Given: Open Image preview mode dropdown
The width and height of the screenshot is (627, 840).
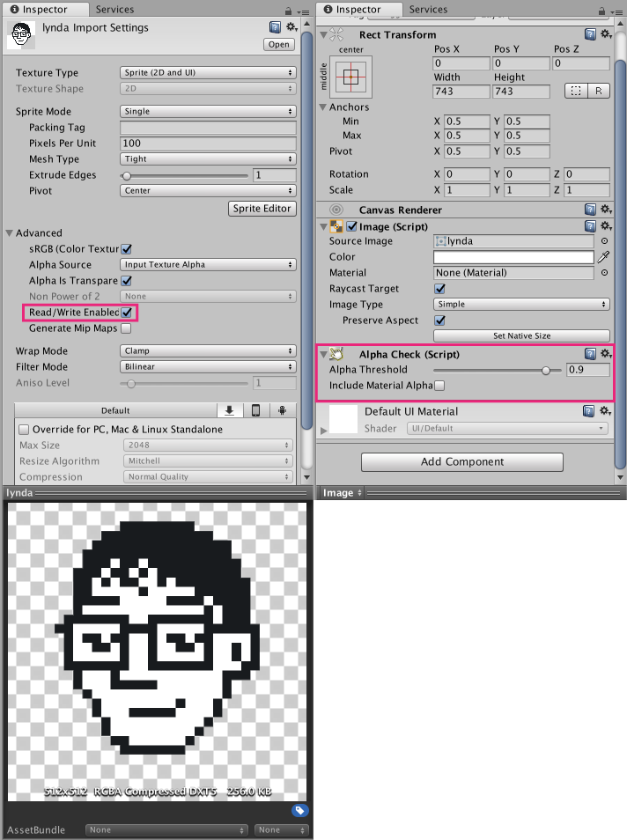Looking at the screenshot, I should click(x=343, y=493).
